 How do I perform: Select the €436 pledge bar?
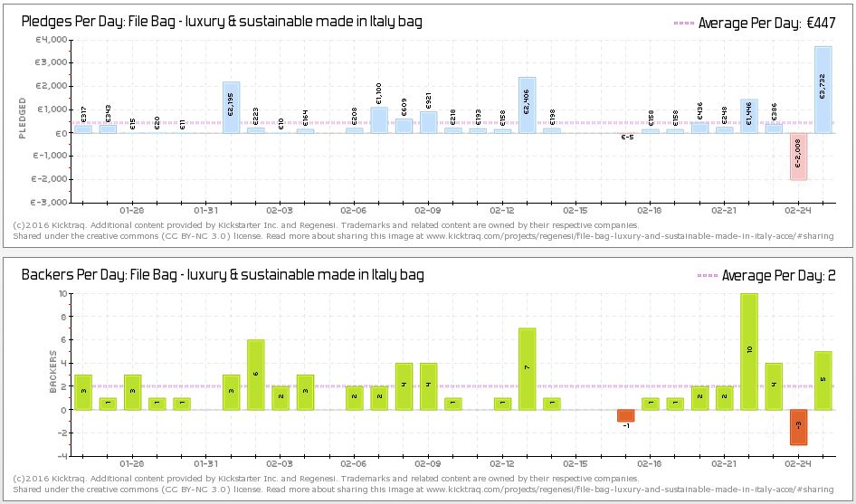coord(699,128)
